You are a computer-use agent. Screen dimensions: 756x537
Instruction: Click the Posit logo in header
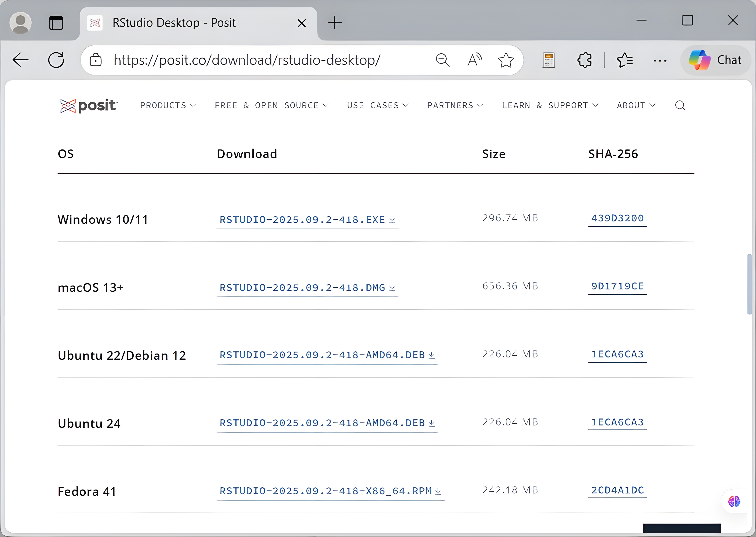click(88, 106)
